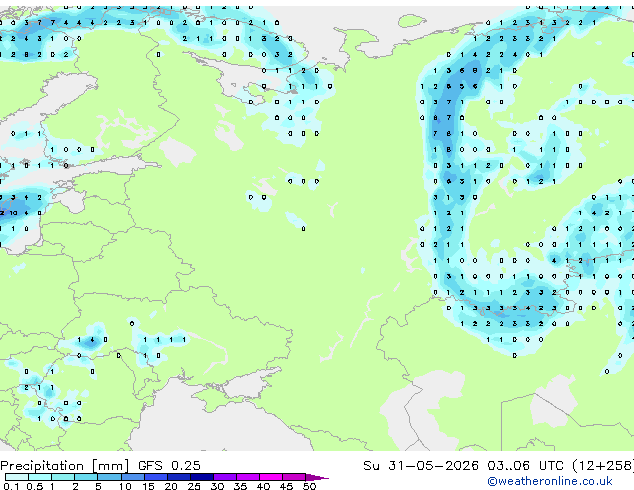Screen dimensions: 634x490
Task: Click the '0.5' legend scale label
Action: 35,486
